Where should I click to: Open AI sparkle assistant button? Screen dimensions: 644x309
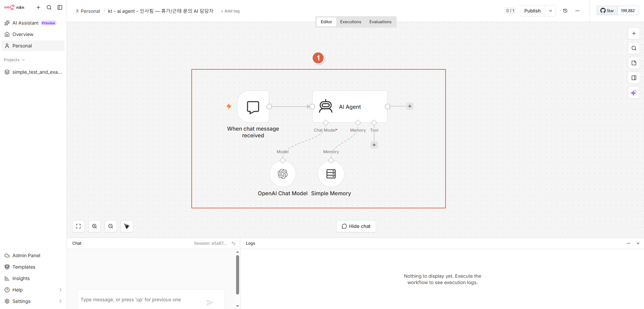634,93
